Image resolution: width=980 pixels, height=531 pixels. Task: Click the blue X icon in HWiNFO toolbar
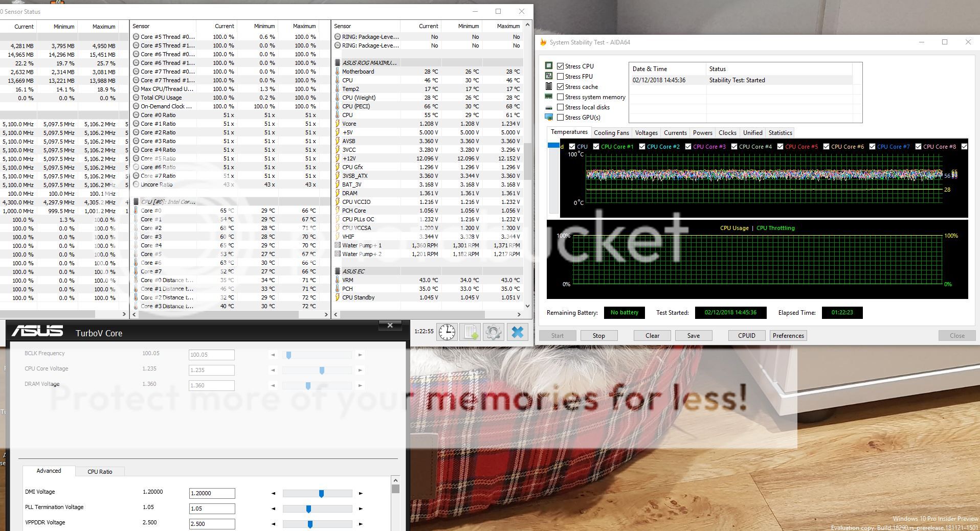pos(518,332)
